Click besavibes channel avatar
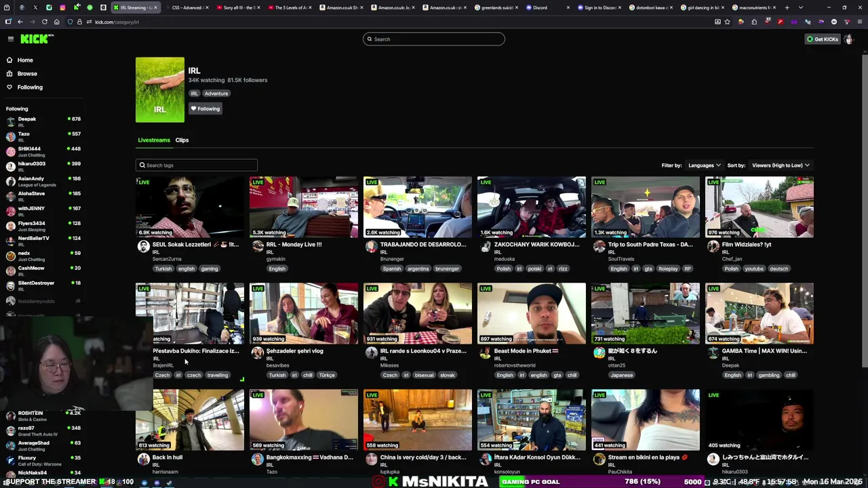The height and width of the screenshot is (488, 868). coord(257,353)
